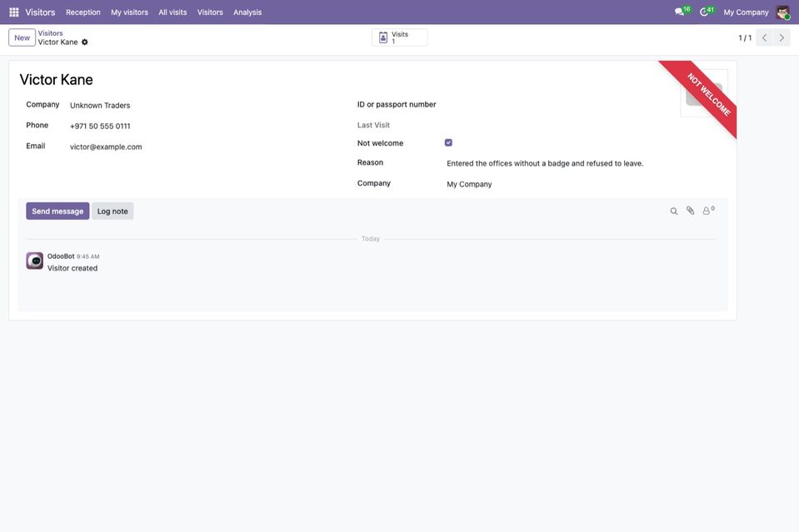Click the Visitors breadcrumb link
Image resolution: width=799 pixels, height=532 pixels.
[x=51, y=33]
